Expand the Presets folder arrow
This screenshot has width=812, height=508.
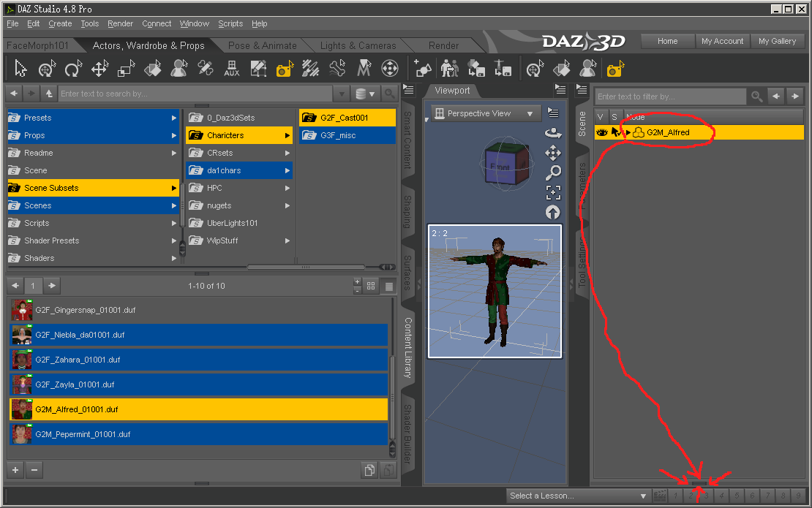[x=174, y=118]
